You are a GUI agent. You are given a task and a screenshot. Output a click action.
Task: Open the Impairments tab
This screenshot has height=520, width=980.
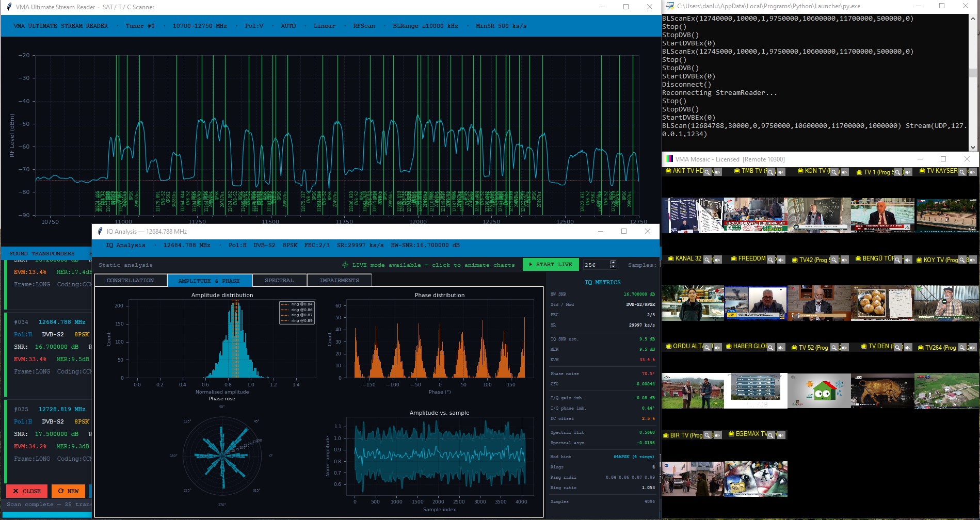[339, 280]
